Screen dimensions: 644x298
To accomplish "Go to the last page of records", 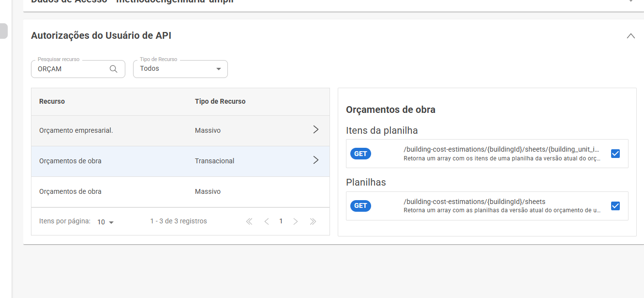I will pyautogui.click(x=313, y=221).
